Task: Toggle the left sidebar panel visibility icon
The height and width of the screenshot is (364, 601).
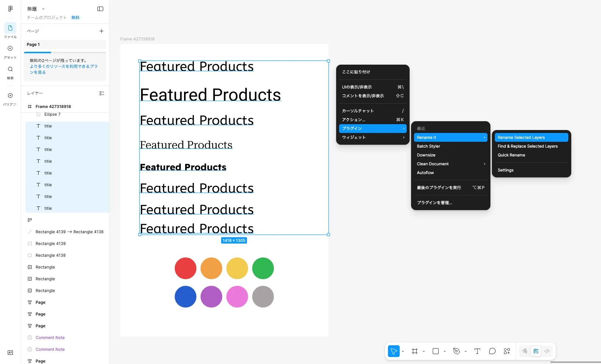Action: coord(100,9)
